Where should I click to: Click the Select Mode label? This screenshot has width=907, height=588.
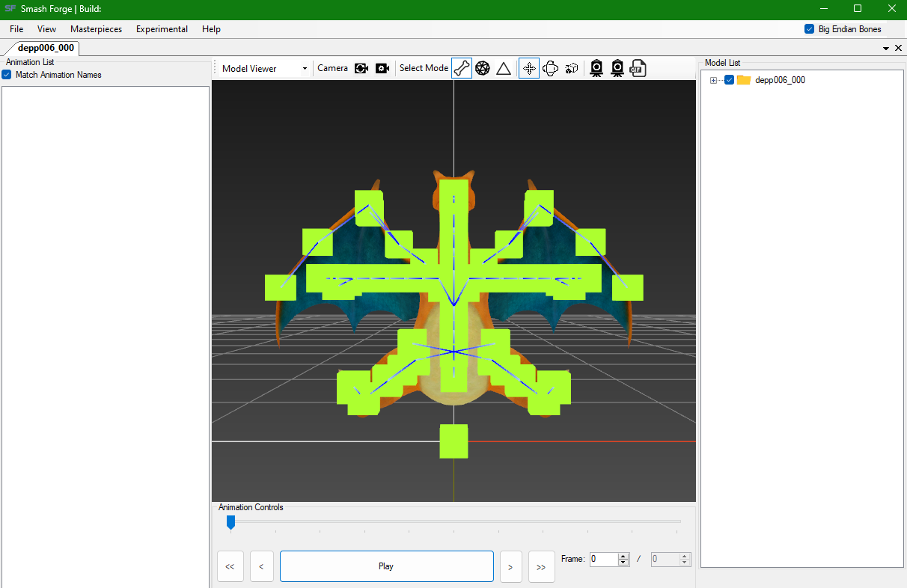click(x=424, y=68)
